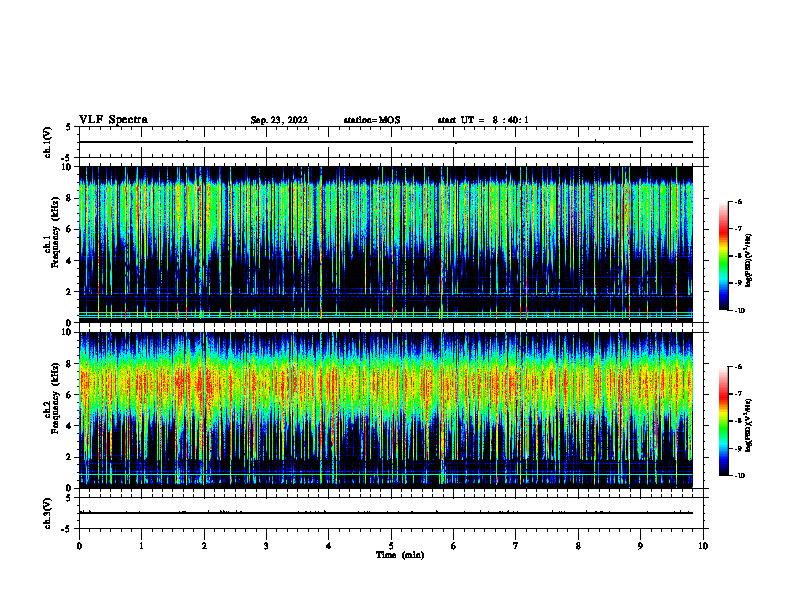Click time axis tick label "3"
Screen dimensions: 792x612
coord(266,546)
